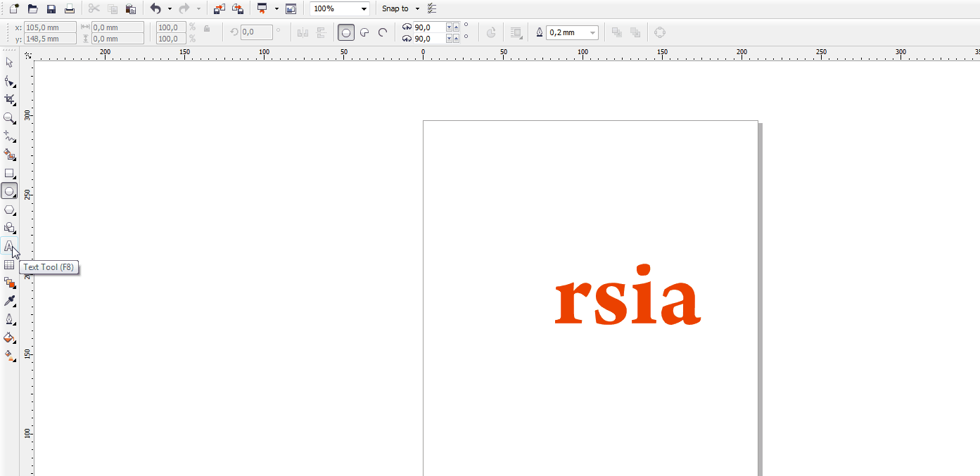Click the Export icon
Image resolution: width=980 pixels, height=476 pixels.
238,8
